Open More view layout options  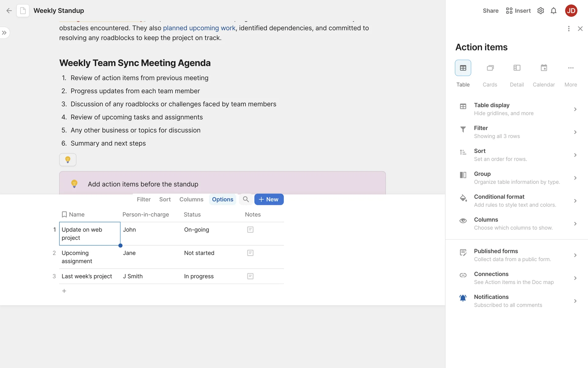click(x=571, y=68)
